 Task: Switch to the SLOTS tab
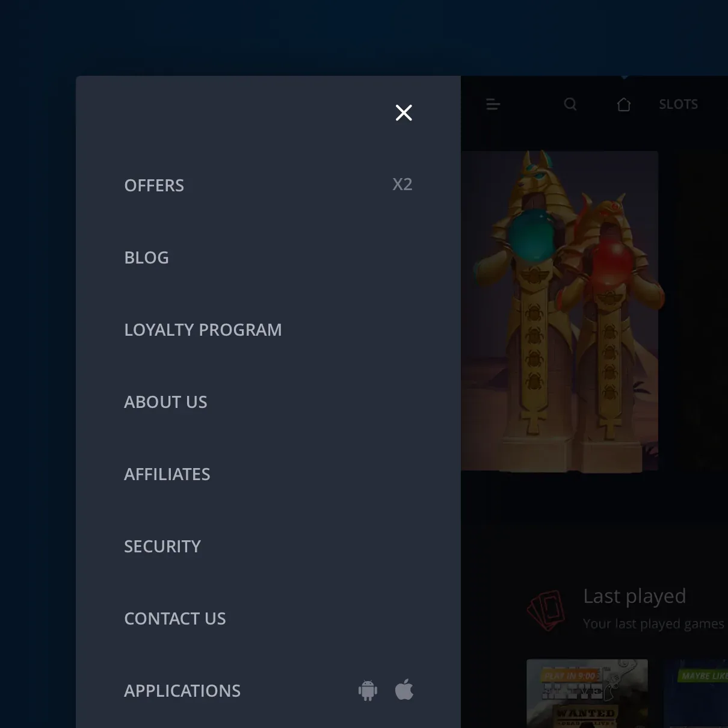679,104
